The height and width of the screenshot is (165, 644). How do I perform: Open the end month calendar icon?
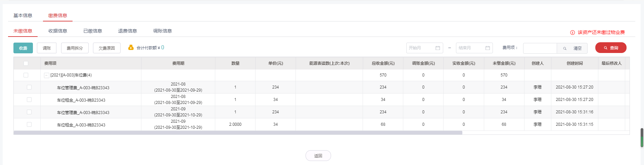click(x=488, y=48)
